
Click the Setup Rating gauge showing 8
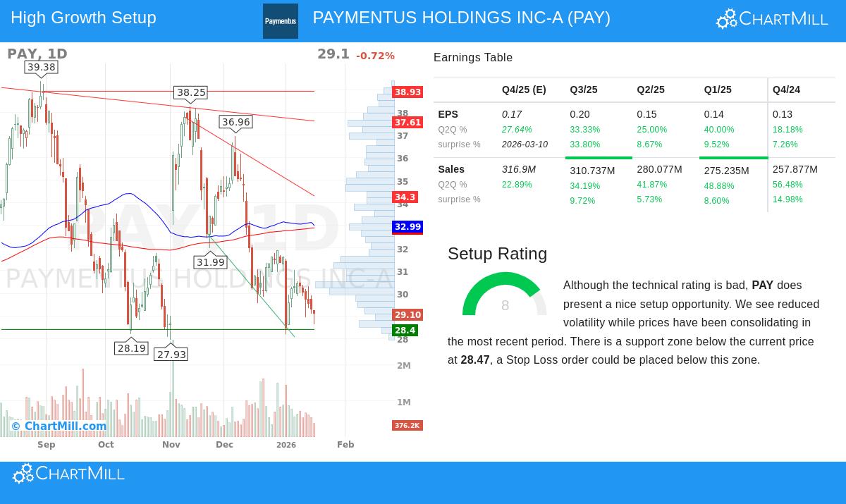(505, 305)
